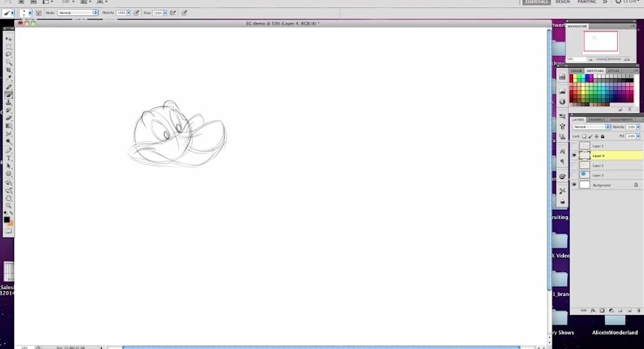644x349 pixels.
Task: Switch to the Color tab
Action: pos(577,71)
